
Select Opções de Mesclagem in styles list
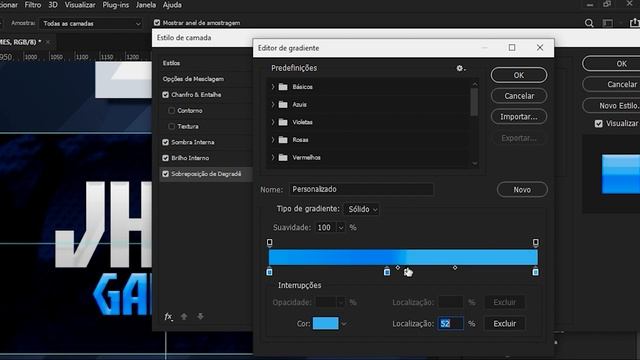[193, 79]
